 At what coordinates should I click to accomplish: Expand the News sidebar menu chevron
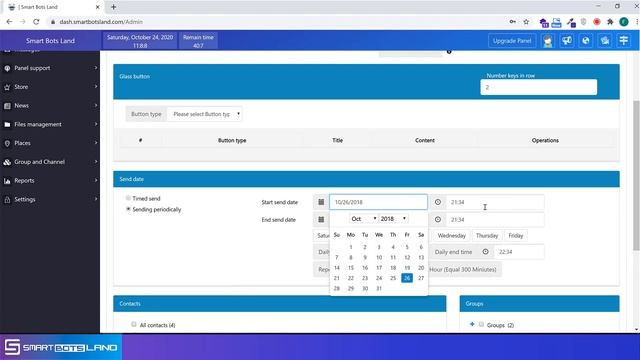(96, 105)
